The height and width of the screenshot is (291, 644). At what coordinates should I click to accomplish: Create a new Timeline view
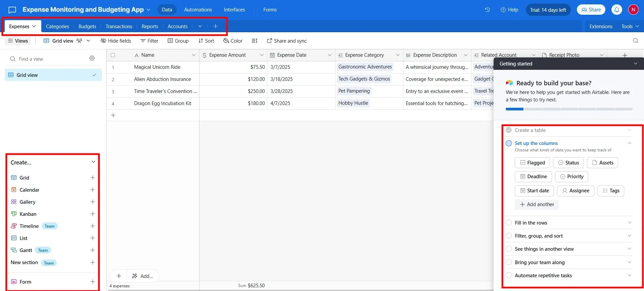[x=92, y=226]
